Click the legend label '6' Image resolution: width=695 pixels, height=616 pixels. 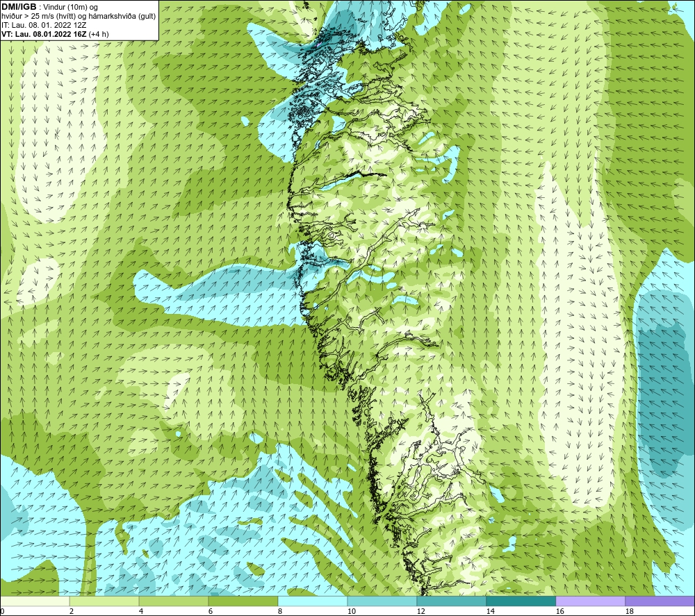pyautogui.click(x=211, y=612)
